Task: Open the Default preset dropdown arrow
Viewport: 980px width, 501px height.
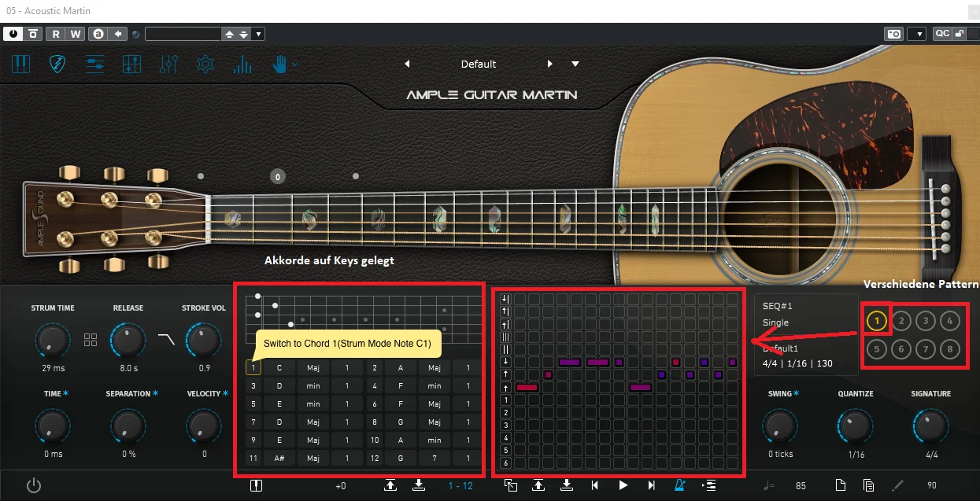Action: [575, 64]
